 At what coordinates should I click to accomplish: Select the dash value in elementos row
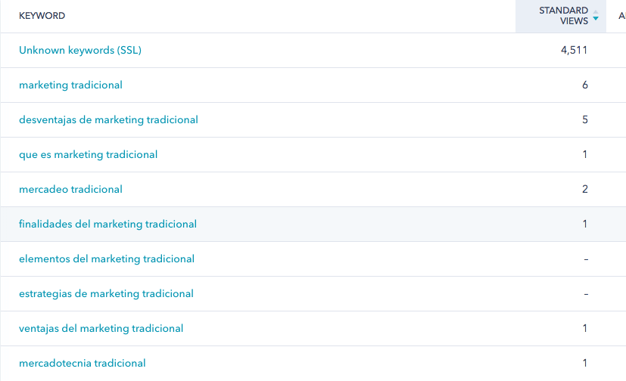click(x=586, y=259)
